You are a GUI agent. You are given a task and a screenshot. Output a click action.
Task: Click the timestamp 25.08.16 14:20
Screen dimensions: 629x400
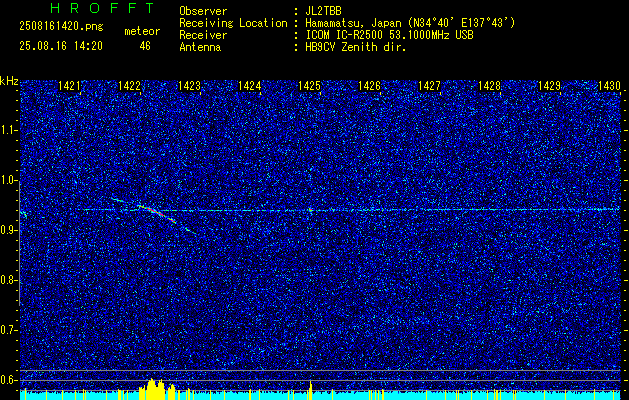[61, 46]
